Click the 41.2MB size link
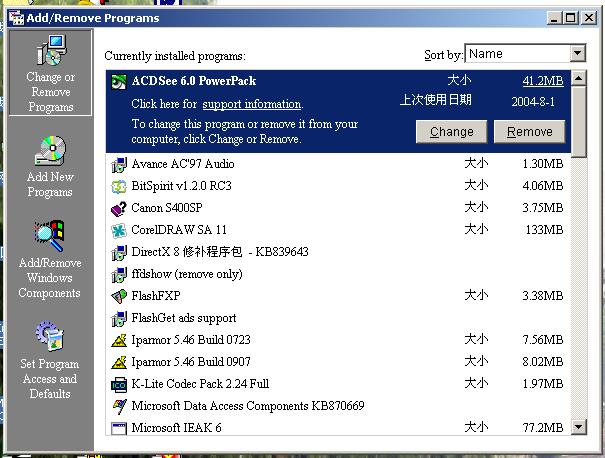The image size is (605, 458). (543, 81)
